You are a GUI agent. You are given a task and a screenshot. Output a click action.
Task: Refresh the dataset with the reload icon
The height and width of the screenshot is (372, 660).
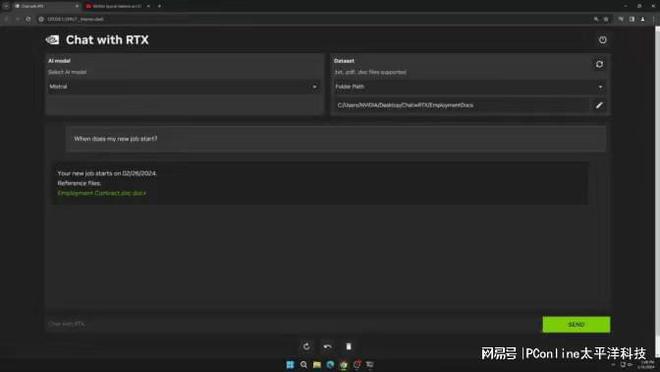tap(599, 64)
